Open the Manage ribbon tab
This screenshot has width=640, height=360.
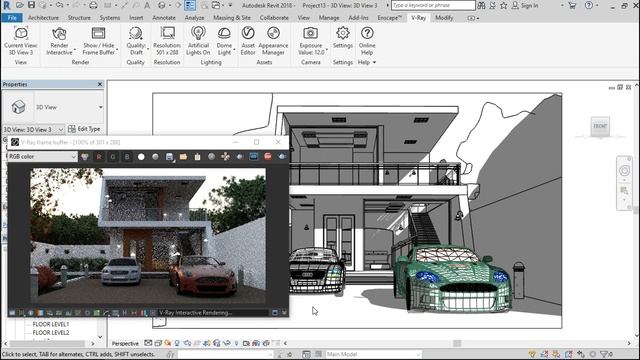tap(329, 18)
